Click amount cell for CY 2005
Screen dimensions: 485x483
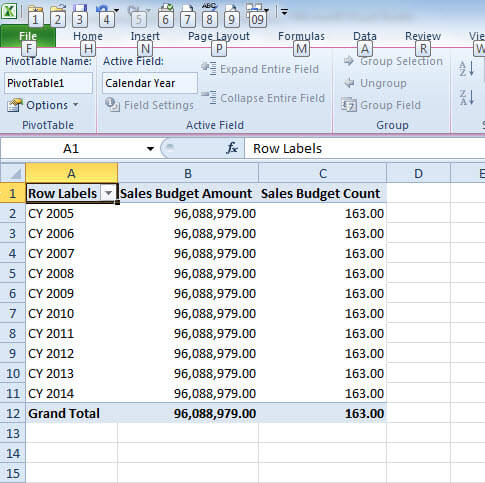point(188,213)
